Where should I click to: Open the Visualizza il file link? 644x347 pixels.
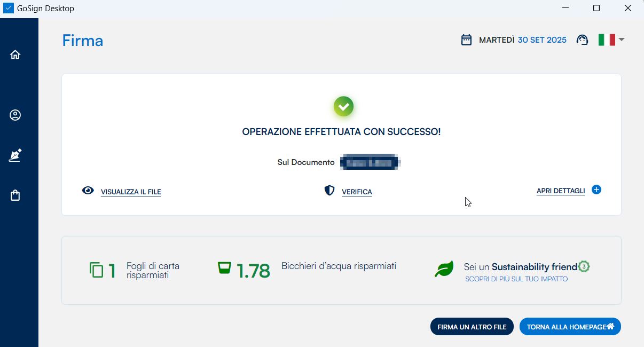pos(131,192)
